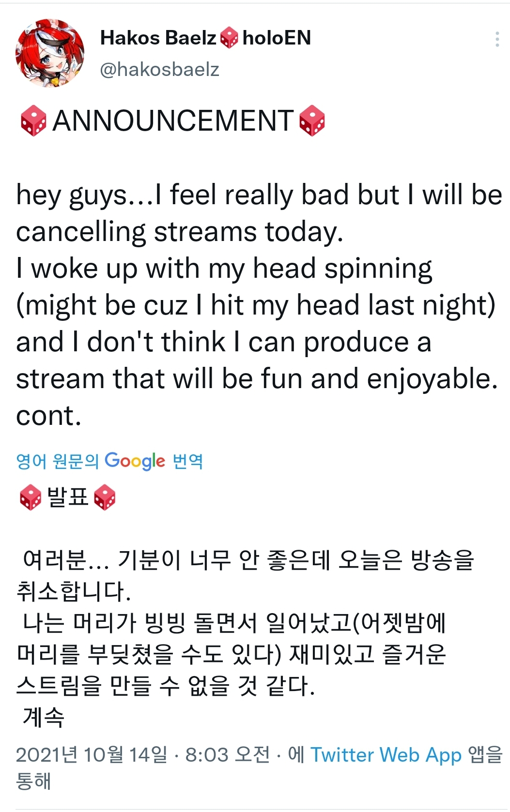Click the dice emoji after 발표
This screenshot has height=812, width=510.
(x=105, y=497)
